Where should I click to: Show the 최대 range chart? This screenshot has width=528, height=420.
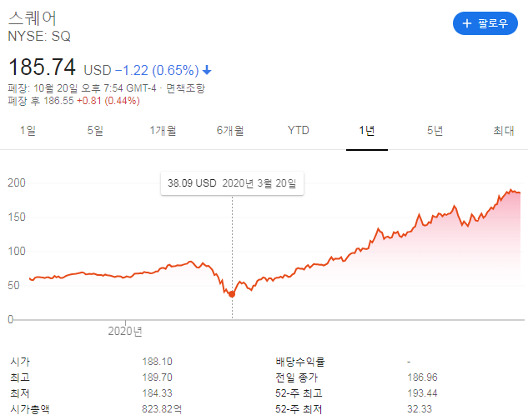[504, 130]
